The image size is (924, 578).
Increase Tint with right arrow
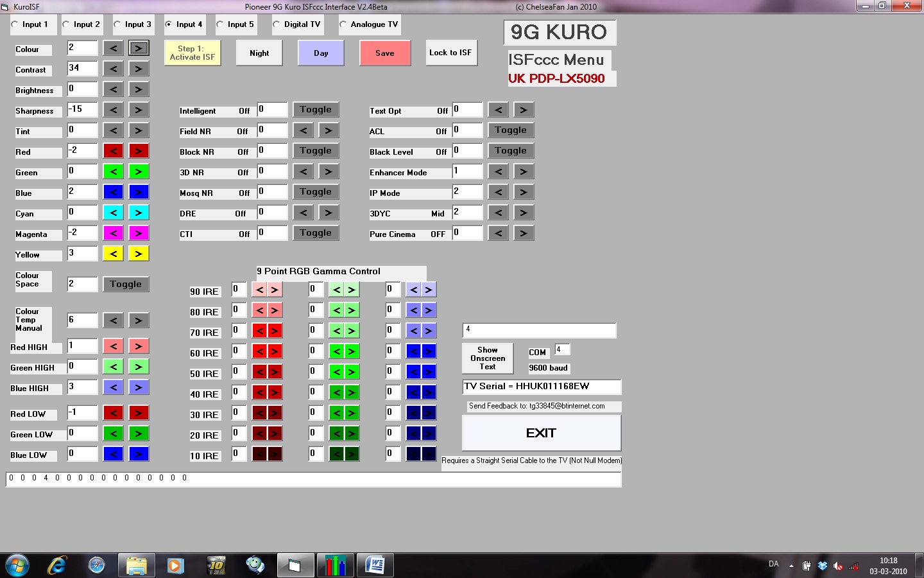(139, 130)
